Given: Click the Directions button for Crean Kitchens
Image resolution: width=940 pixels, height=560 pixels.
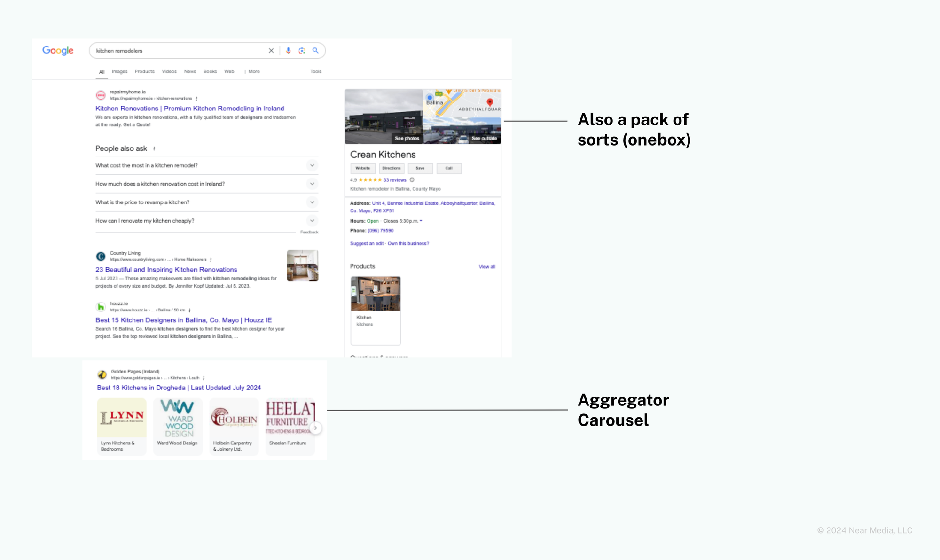Looking at the screenshot, I should pyautogui.click(x=391, y=168).
